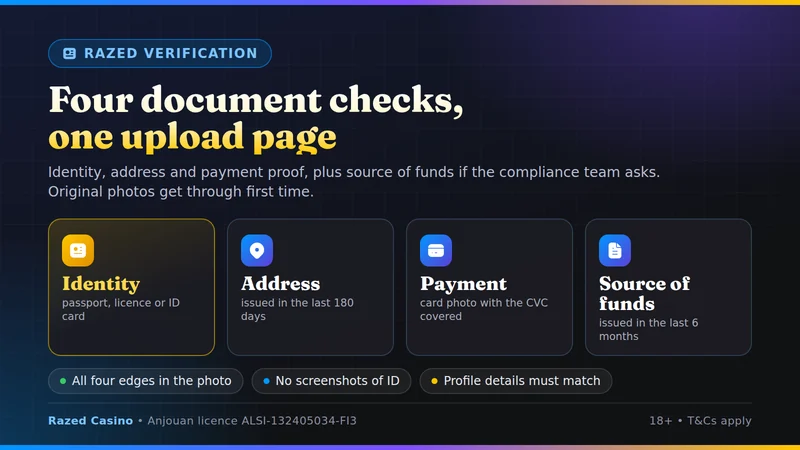This screenshot has height=450, width=800.
Task: Click 'issued in the last 6 months' text
Action: (x=648, y=330)
